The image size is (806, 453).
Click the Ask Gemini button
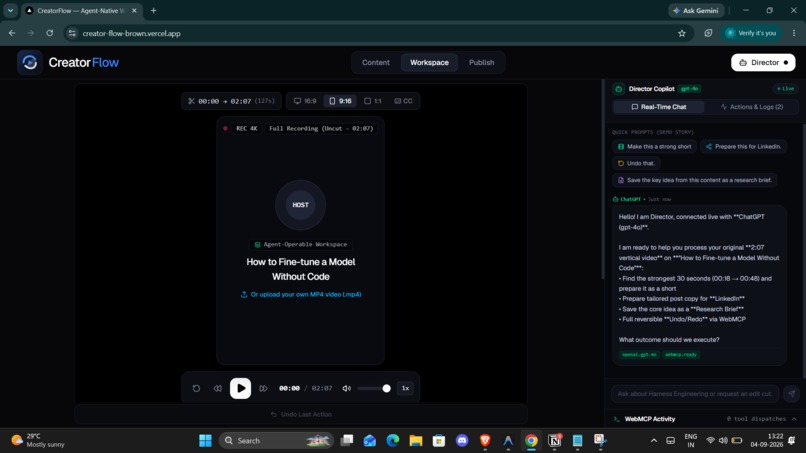[696, 10]
